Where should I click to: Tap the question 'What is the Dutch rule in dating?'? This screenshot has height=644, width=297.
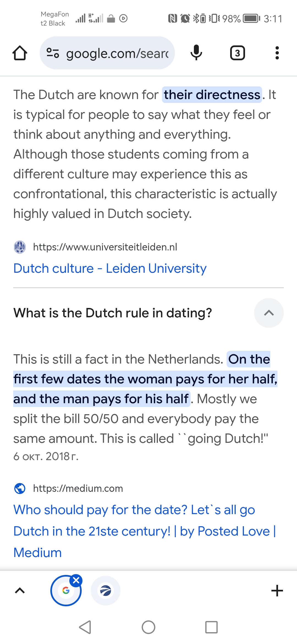(x=113, y=313)
